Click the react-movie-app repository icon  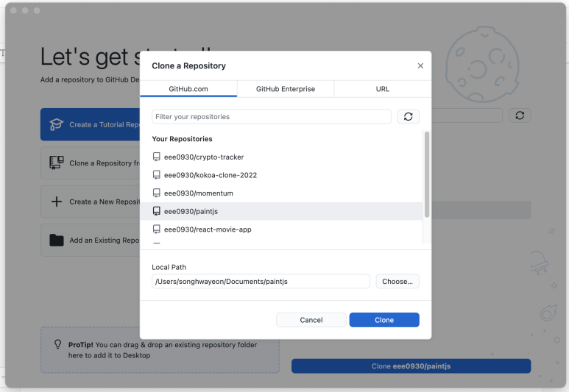(156, 229)
